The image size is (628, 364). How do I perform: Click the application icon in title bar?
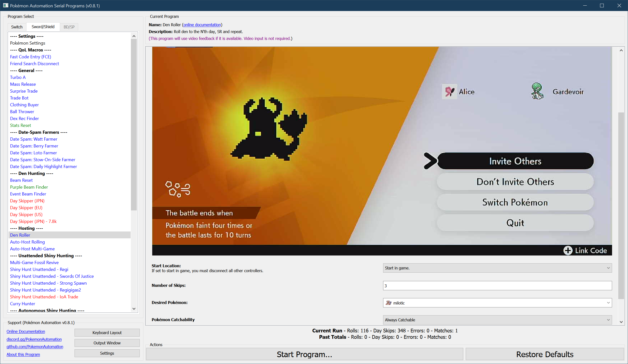pos(5,5)
